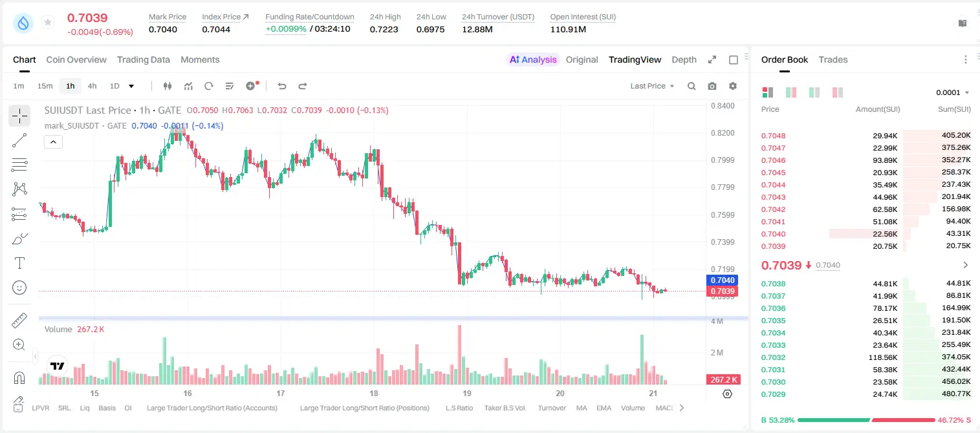
Task: Select the trend line drawing tool
Action: pyautogui.click(x=19, y=140)
